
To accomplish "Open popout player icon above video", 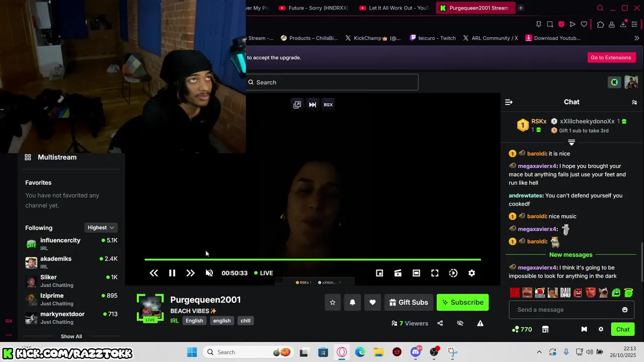I will 297,105.
